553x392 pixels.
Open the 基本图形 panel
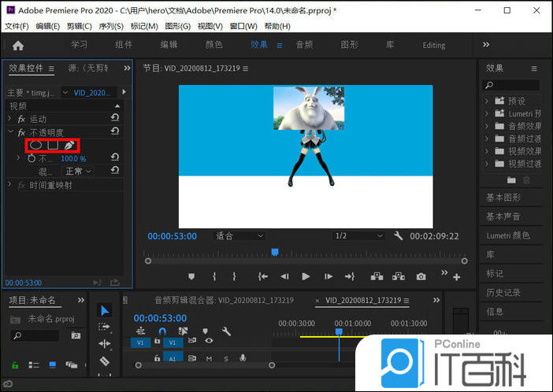pos(503,198)
